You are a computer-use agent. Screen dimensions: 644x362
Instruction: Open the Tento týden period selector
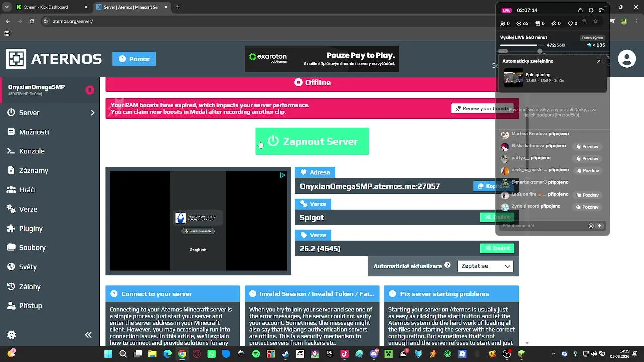click(592, 38)
